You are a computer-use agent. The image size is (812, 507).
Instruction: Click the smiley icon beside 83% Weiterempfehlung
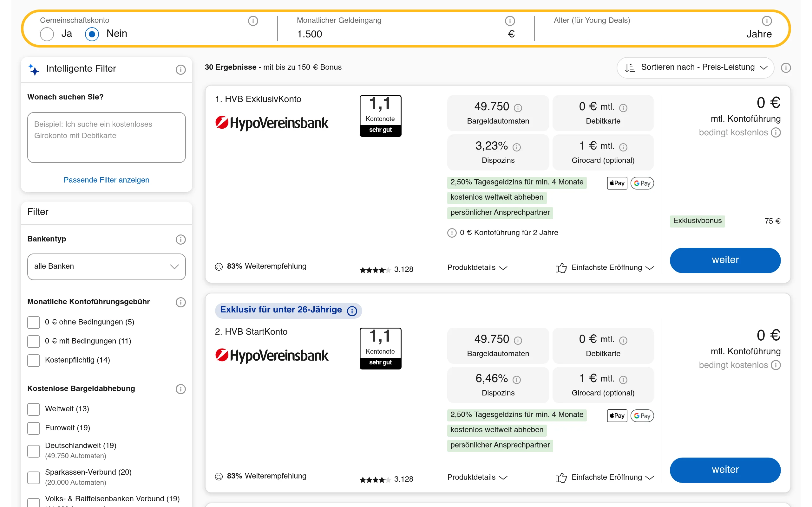click(x=219, y=266)
